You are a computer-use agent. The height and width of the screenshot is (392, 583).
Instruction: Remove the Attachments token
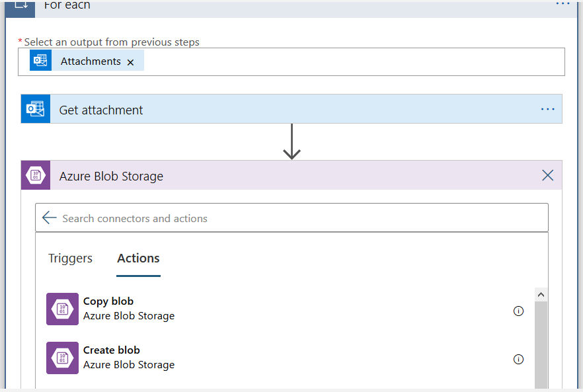click(x=130, y=62)
